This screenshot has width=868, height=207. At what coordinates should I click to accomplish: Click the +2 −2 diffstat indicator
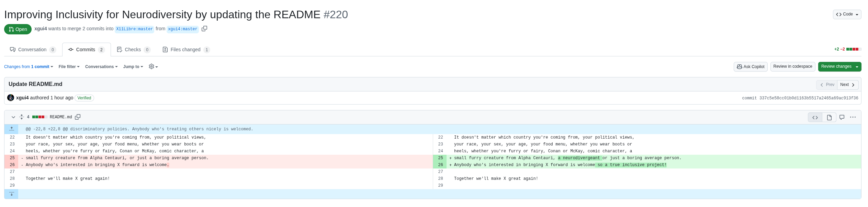(x=848, y=49)
